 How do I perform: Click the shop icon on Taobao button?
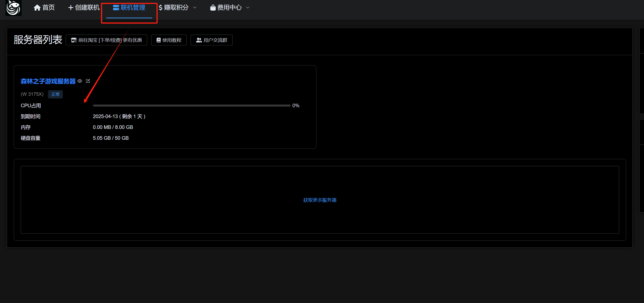(x=74, y=40)
